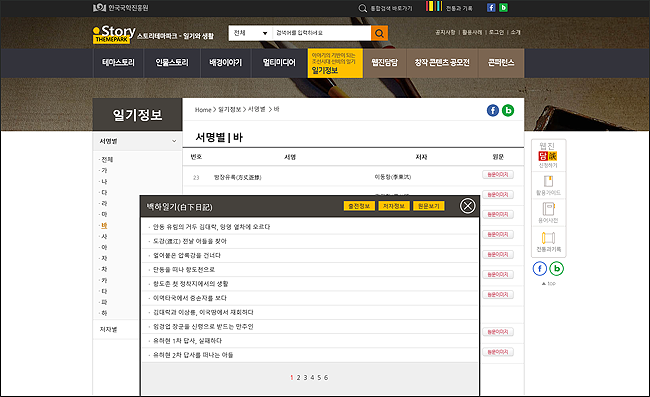Click Home in the breadcrumb
The image size is (650, 397).
tap(203, 110)
